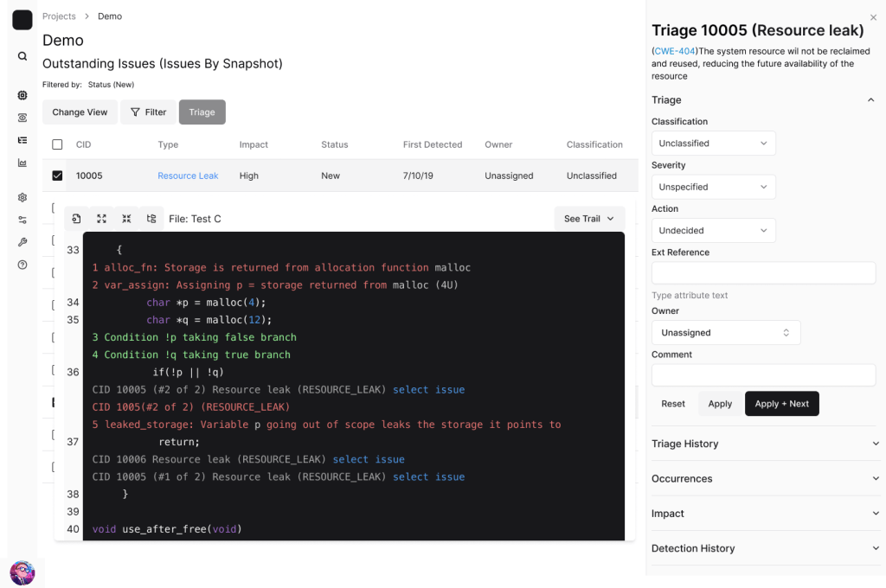The height and width of the screenshot is (588, 886).
Task: Click the file tree structure icon
Action: [151, 219]
